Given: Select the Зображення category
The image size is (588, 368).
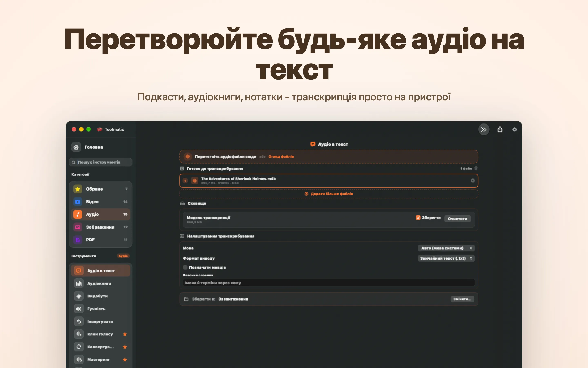Looking at the screenshot, I should pos(101,227).
